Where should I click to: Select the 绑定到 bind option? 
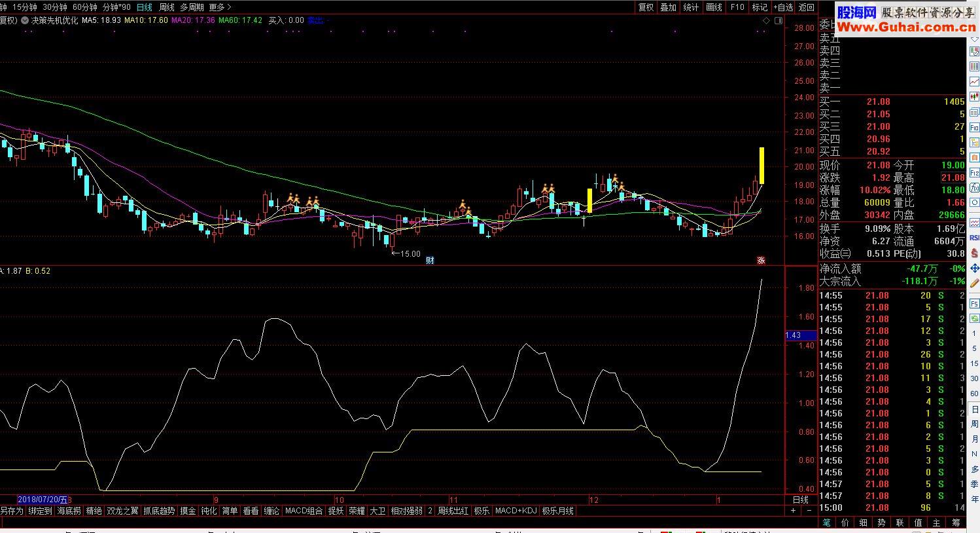(40, 511)
